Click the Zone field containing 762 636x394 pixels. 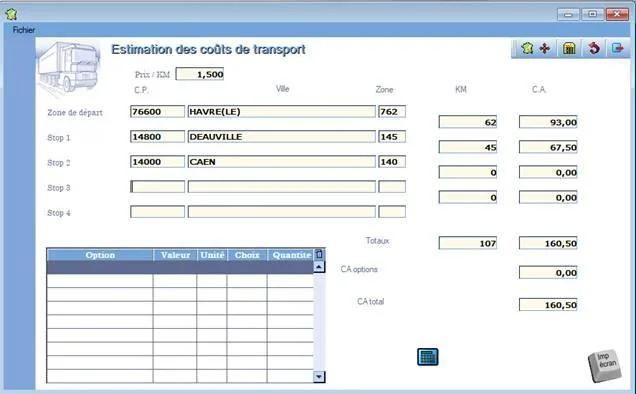coord(392,112)
